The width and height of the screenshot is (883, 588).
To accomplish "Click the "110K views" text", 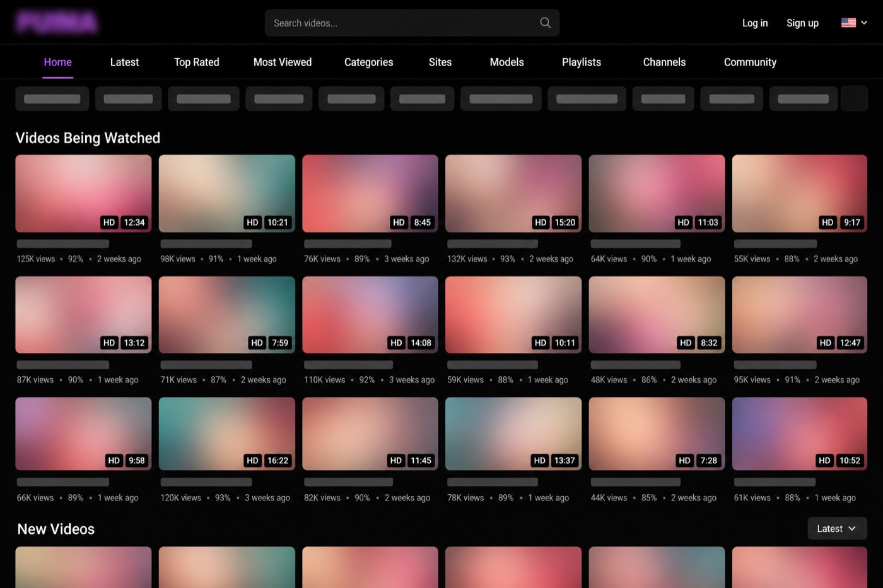I will coord(325,380).
